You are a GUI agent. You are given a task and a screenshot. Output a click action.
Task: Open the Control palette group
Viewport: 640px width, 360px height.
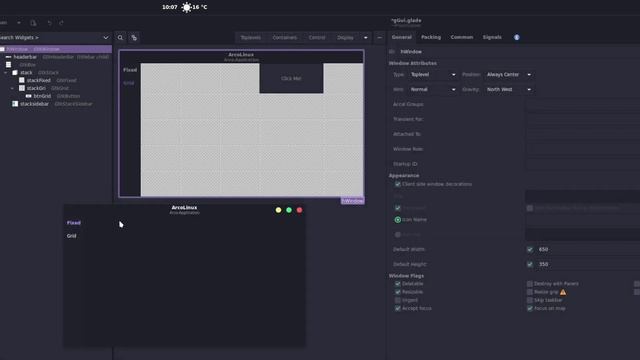pos(317,38)
